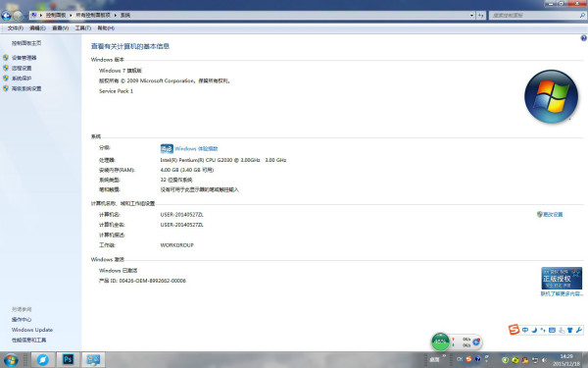The image size is (588, 368).
Task: Open 性能信息和工具 link
Action: coord(28,341)
